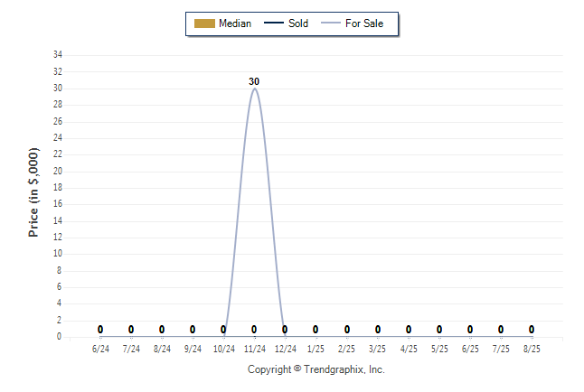Select the For Sale legend line marker
The image size is (584, 392).
[331, 23]
